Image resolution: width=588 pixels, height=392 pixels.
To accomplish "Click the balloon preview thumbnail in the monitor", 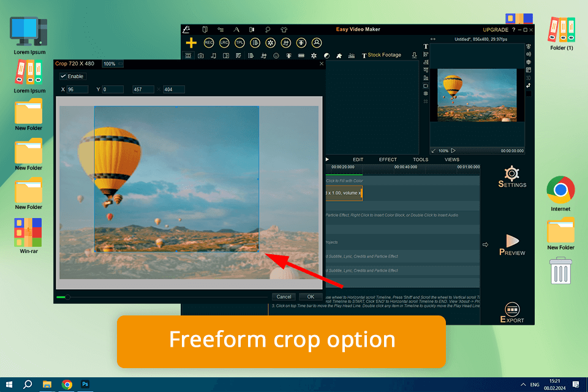I will tap(477, 95).
